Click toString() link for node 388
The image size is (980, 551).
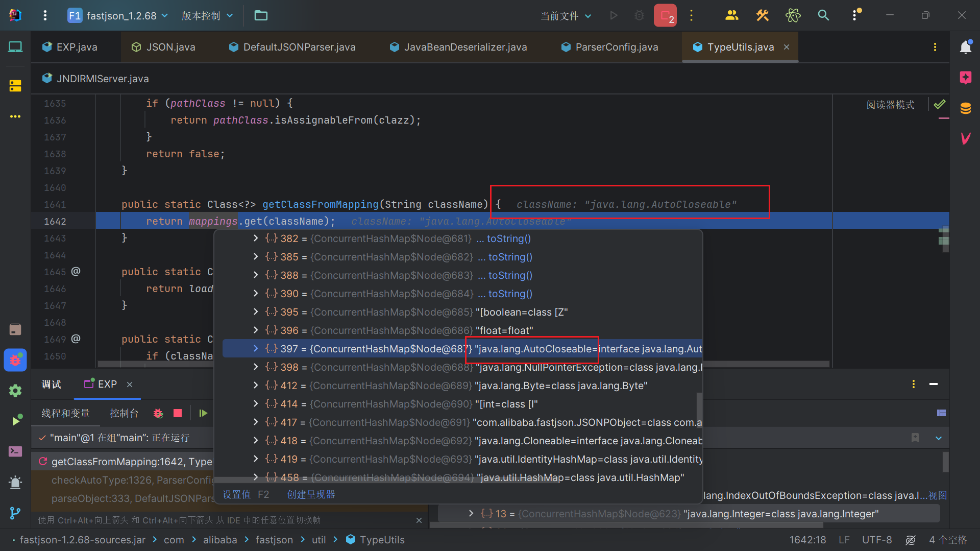tap(510, 275)
